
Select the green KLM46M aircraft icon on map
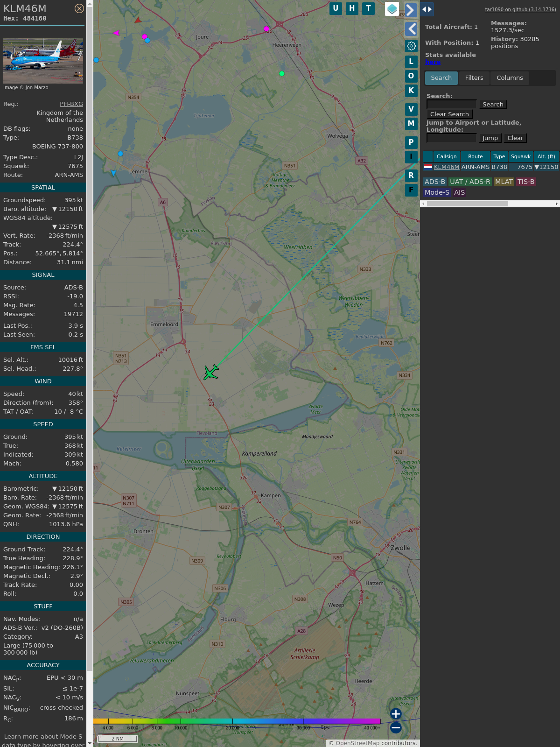pos(211,373)
